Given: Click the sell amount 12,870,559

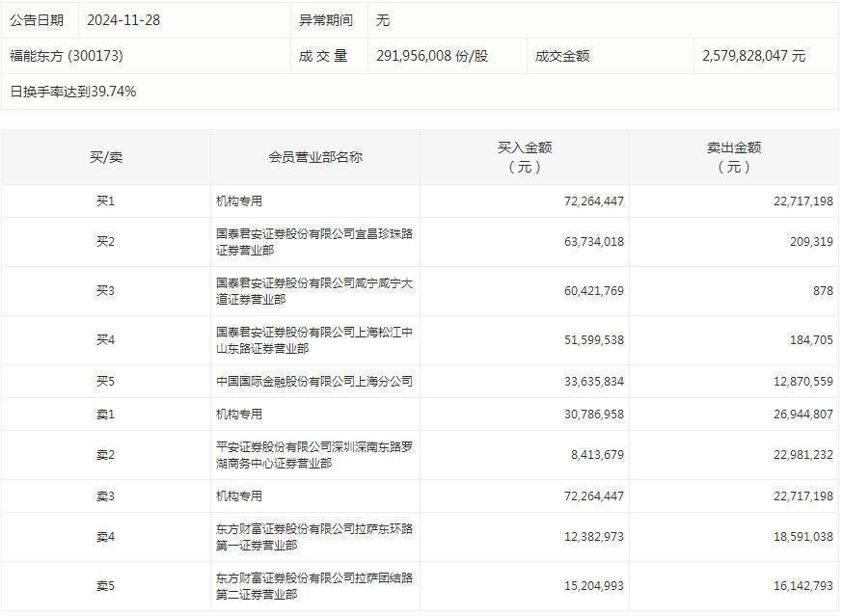Looking at the screenshot, I should coord(803,382).
